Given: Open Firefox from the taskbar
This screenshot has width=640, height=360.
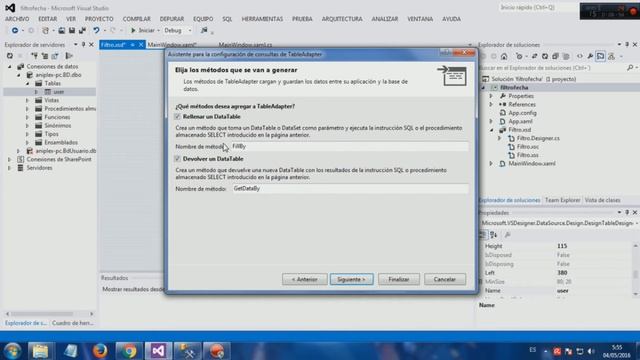Looking at the screenshot, I should [100, 351].
